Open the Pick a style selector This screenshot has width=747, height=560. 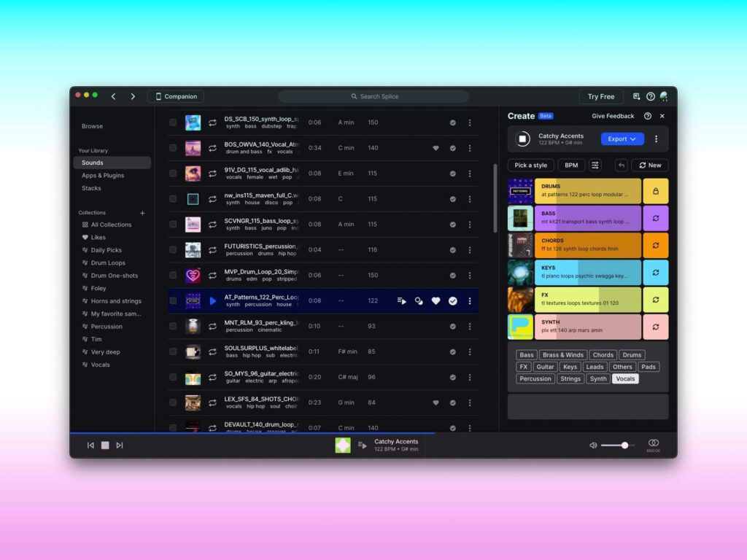click(531, 166)
